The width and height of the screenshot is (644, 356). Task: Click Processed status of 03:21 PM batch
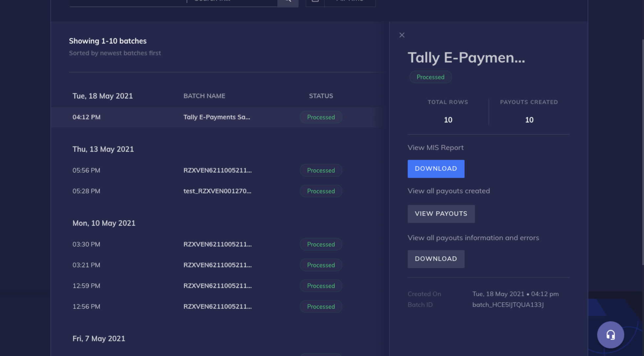pos(321,265)
